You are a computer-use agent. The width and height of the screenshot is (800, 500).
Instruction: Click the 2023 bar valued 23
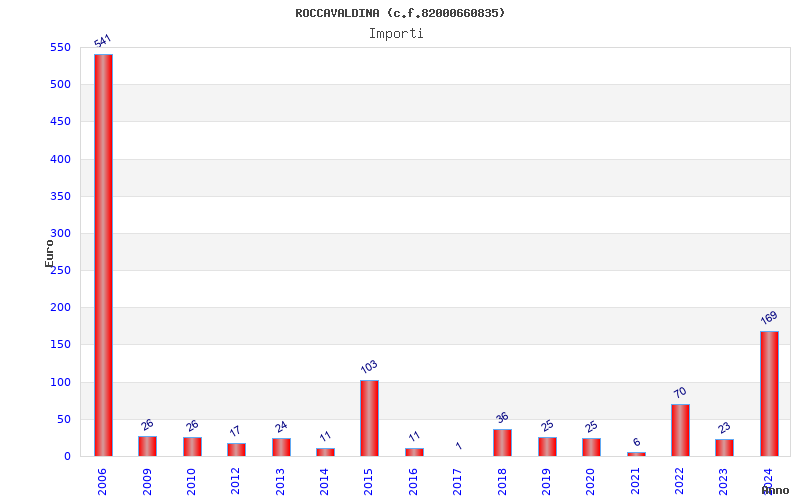[x=724, y=448]
